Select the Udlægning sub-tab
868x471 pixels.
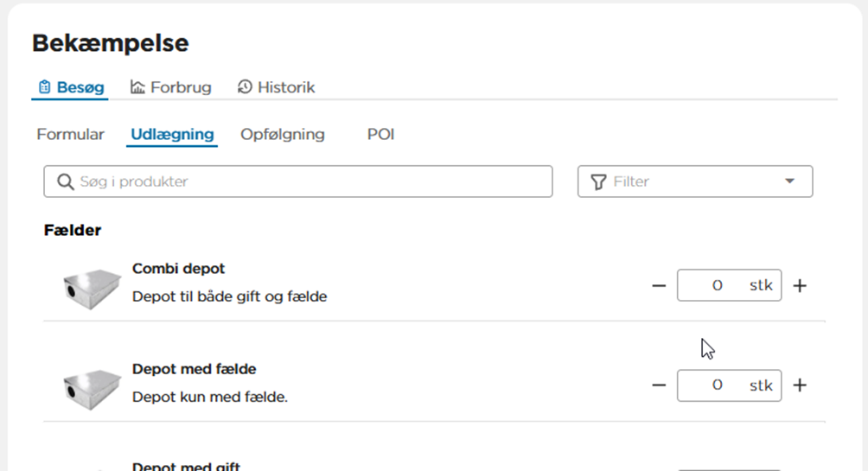(x=172, y=135)
